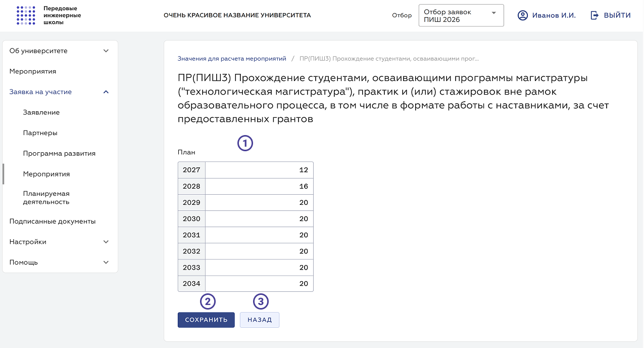Image resolution: width=644 pixels, height=348 pixels.
Task: Click the ПР(ПИШ3) page heading
Action: coord(393,99)
